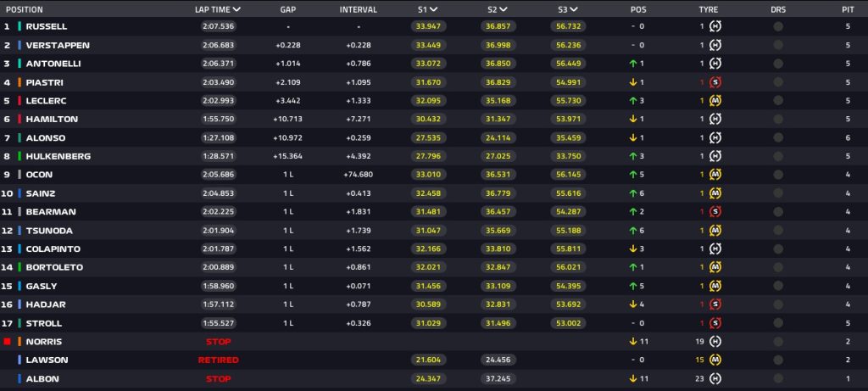Click Stroll's 1:55.527 lap time
This screenshot has height=391, width=868.
pyautogui.click(x=218, y=323)
